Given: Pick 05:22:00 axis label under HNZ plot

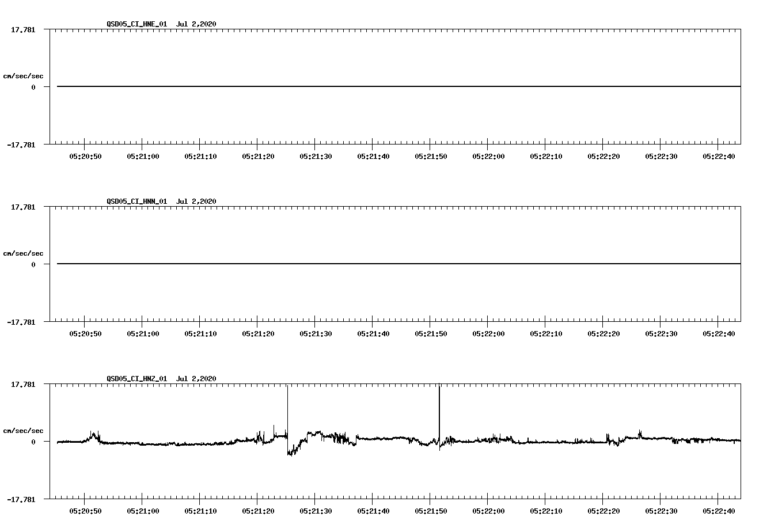Looking at the screenshot, I should pos(488,511).
